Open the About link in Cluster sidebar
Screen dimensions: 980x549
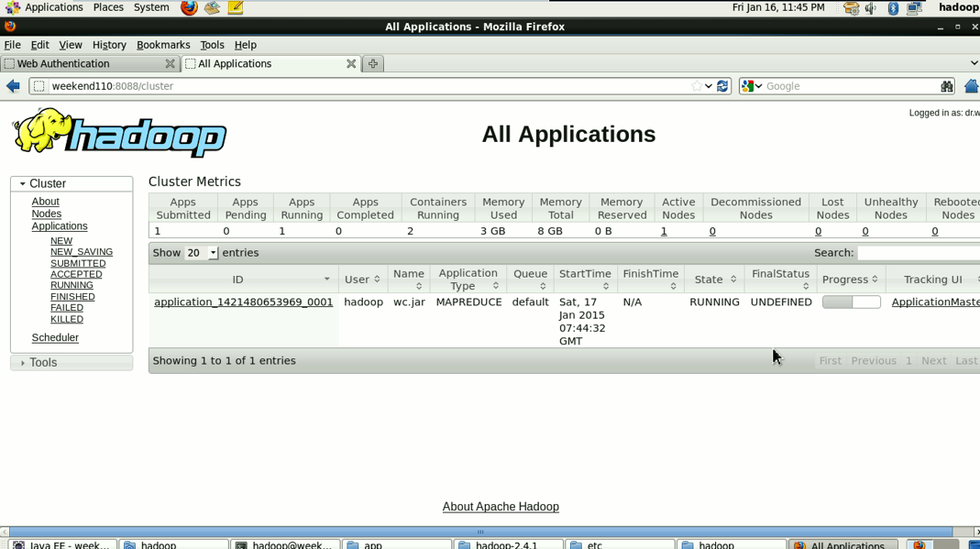coord(46,202)
